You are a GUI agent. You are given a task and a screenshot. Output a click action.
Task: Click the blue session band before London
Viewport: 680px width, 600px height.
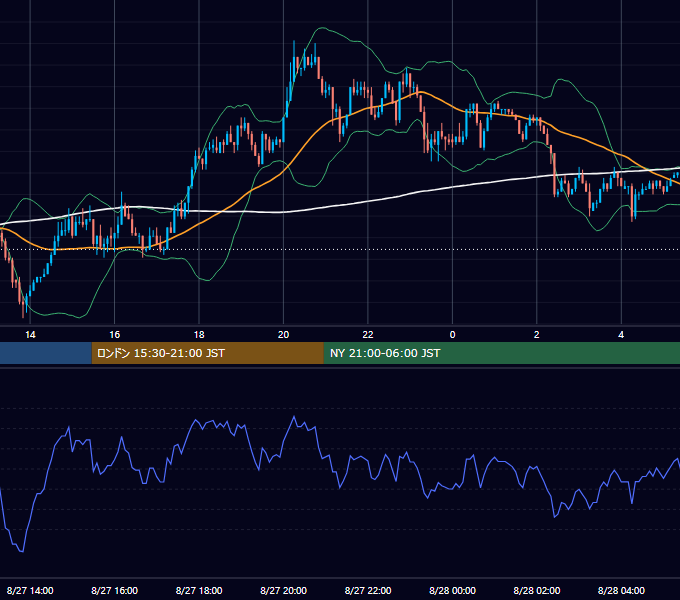(x=46, y=353)
